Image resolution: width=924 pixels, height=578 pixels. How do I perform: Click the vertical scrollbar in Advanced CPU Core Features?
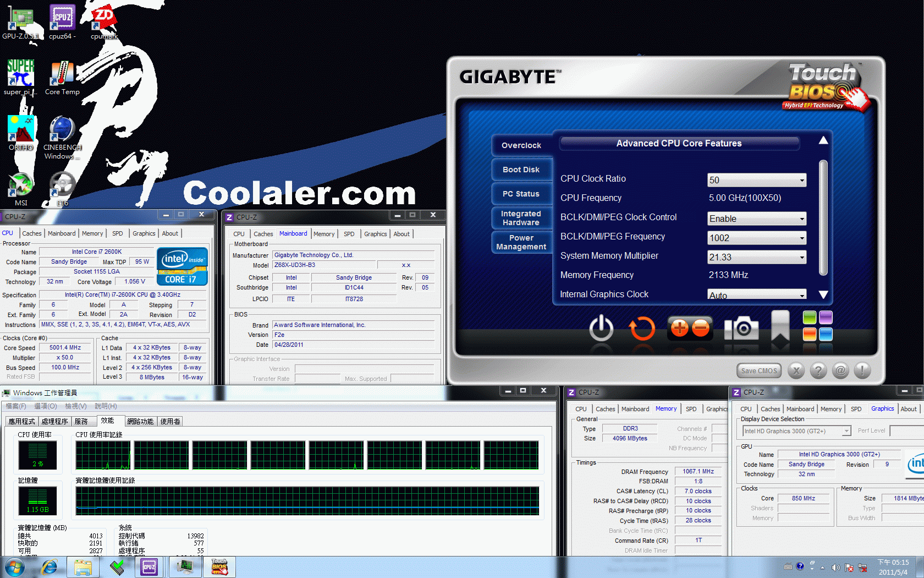[x=823, y=217]
